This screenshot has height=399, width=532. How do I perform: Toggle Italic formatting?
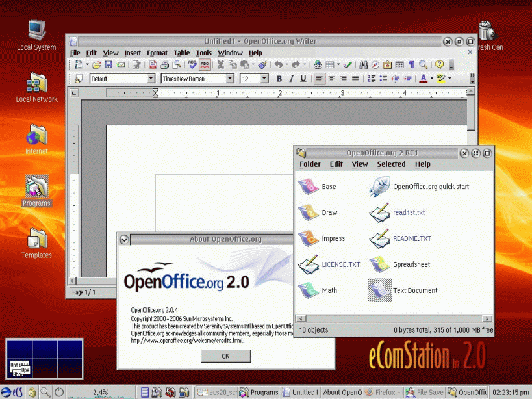click(x=291, y=79)
